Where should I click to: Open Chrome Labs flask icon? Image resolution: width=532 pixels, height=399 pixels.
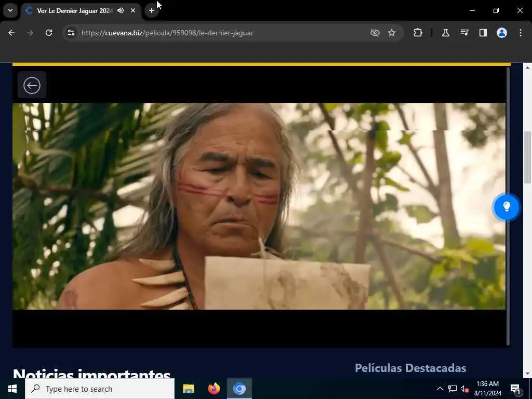[x=445, y=33]
